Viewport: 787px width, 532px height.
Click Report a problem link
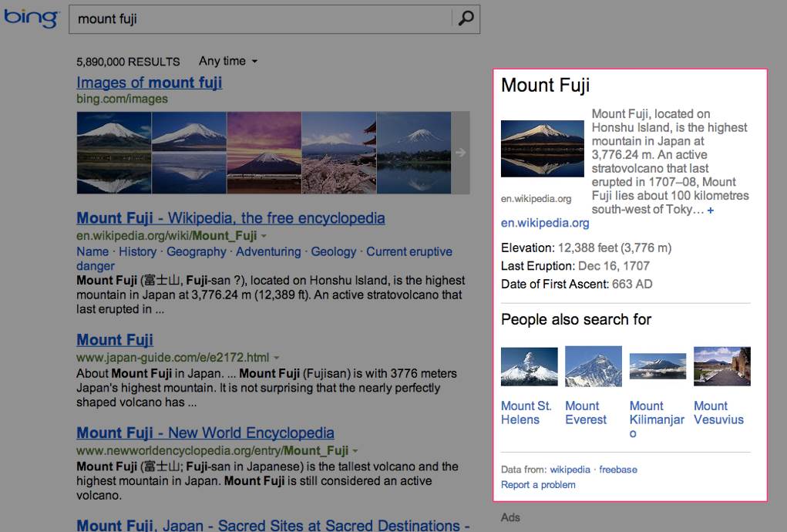click(538, 485)
